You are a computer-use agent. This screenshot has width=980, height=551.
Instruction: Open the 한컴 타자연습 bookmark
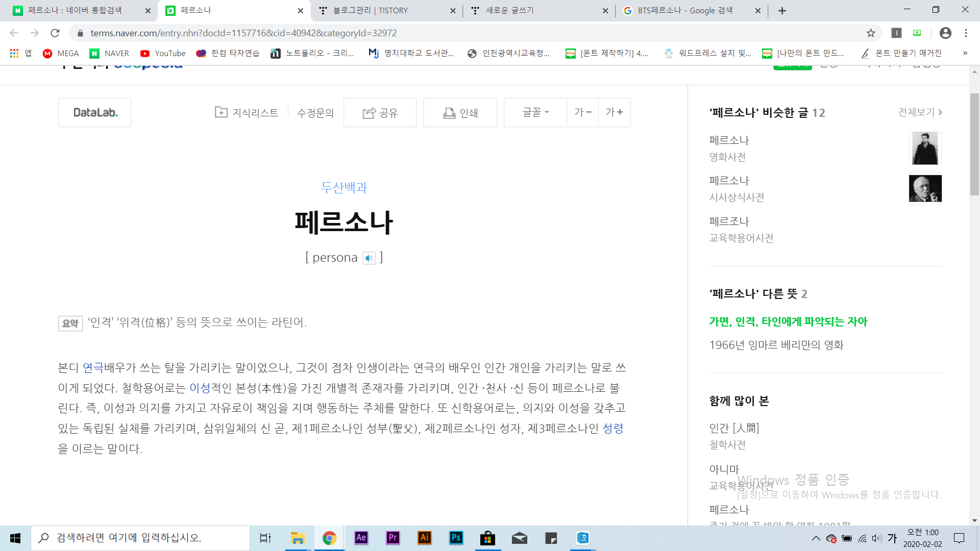228,53
